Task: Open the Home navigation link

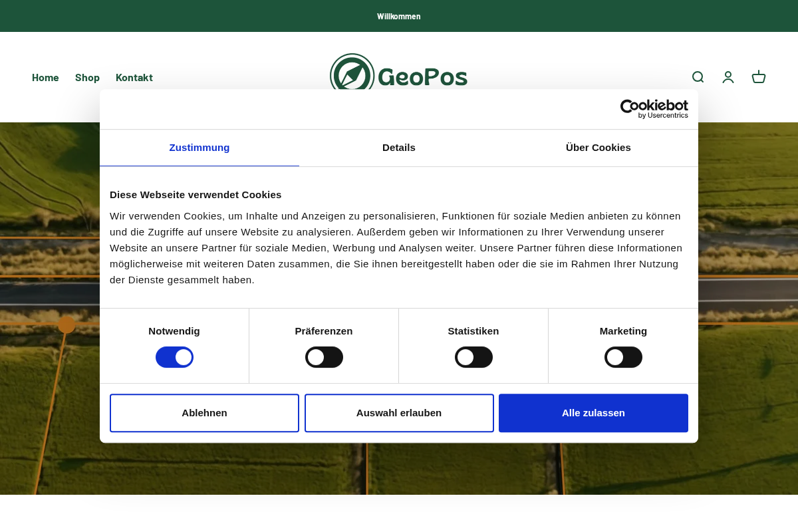Action: pyautogui.click(x=45, y=78)
